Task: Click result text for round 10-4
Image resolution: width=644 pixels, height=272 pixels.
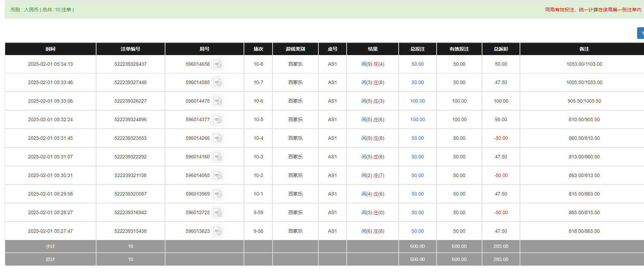Action: 372,138
